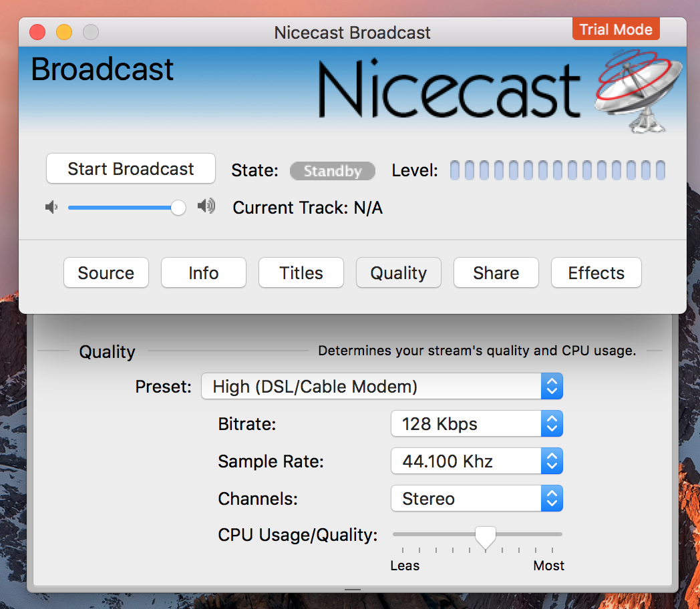
Task: Click the Most end of CPU slider
Action: point(548,566)
